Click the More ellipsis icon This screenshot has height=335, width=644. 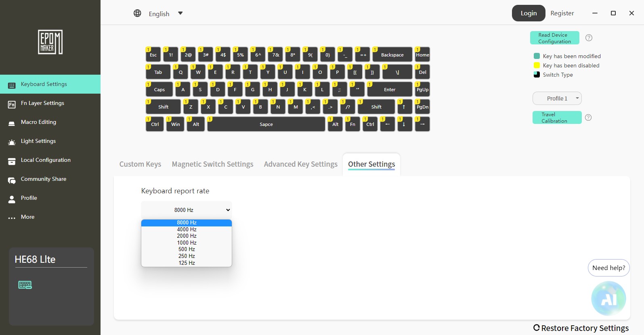click(12, 218)
